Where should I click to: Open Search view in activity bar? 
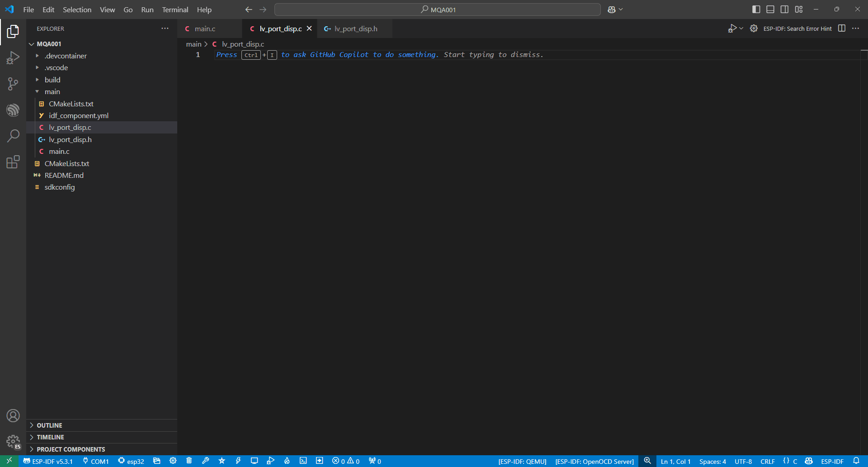point(13,136)
